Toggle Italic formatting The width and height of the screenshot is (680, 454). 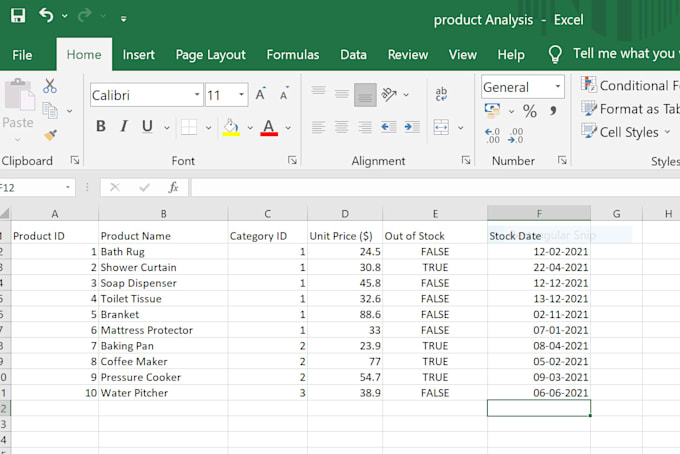[x=124, y=126]
